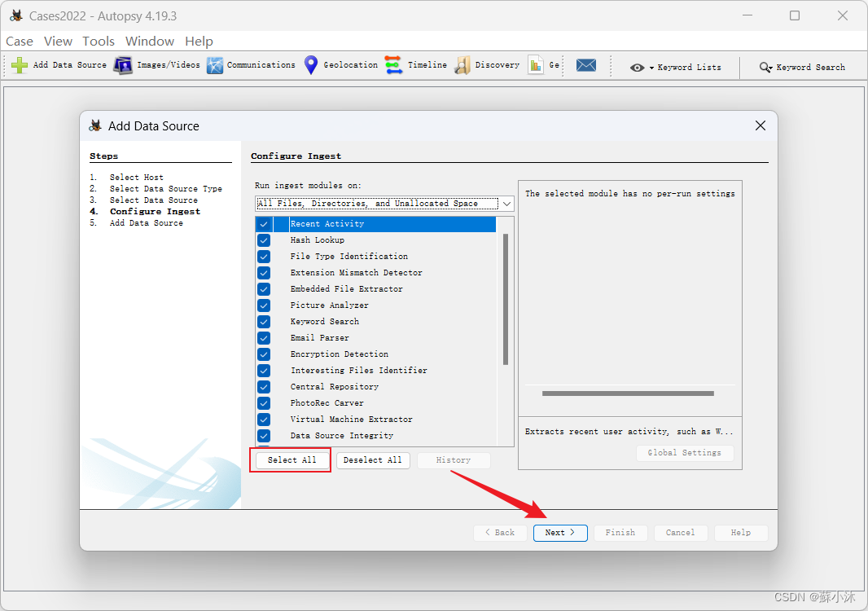Open the Communications visualization icon
The height and width of the screenshot is (611, 868).
coord(215,65)
